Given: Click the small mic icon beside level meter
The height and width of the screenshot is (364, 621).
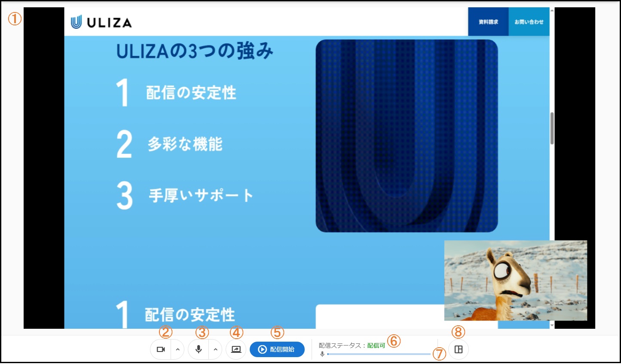Looking at the screenshot, I should click(322, 354).
